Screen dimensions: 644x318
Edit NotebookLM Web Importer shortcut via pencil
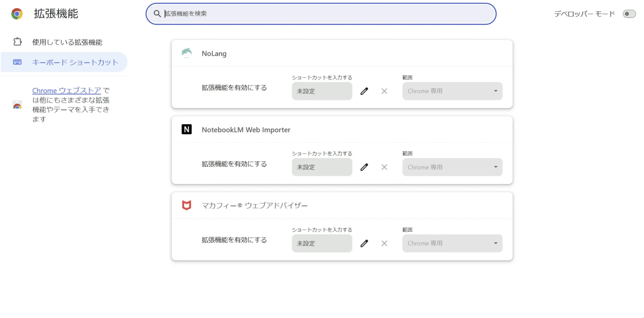364,167
